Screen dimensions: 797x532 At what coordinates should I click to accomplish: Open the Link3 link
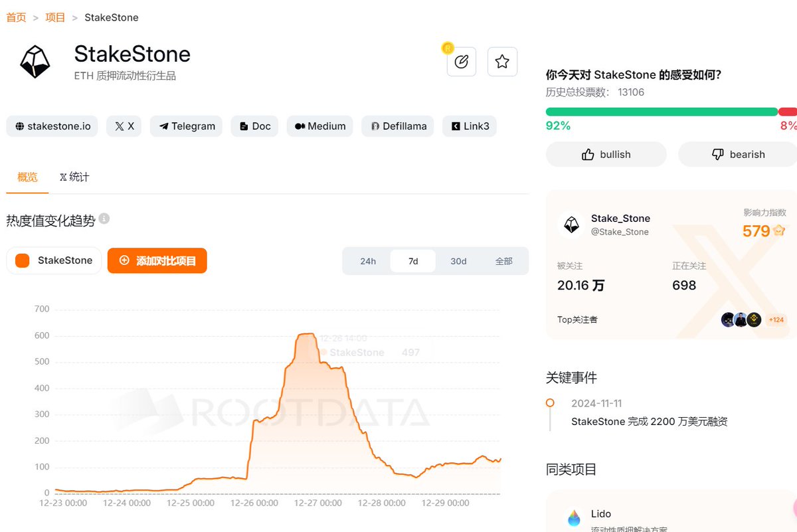tap(470, 126)
